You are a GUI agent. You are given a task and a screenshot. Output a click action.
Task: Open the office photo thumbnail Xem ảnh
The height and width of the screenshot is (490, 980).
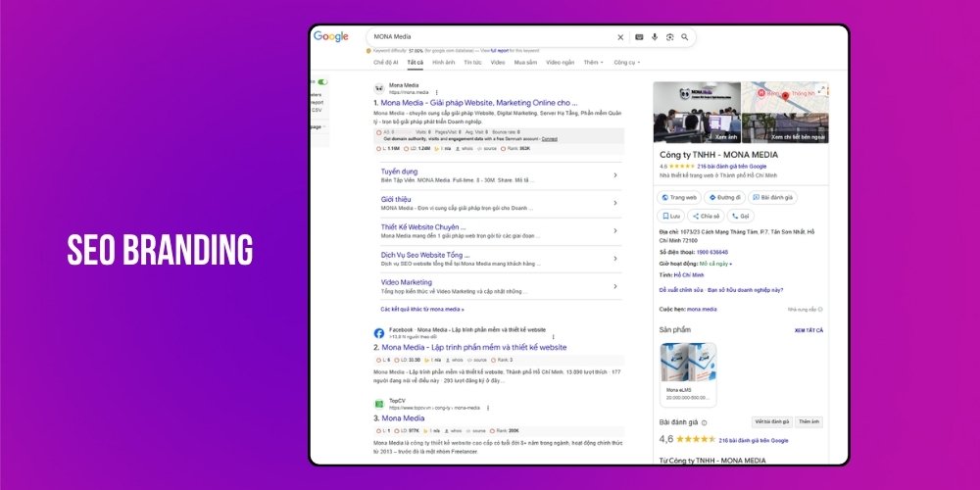click(x=697, y=113)
